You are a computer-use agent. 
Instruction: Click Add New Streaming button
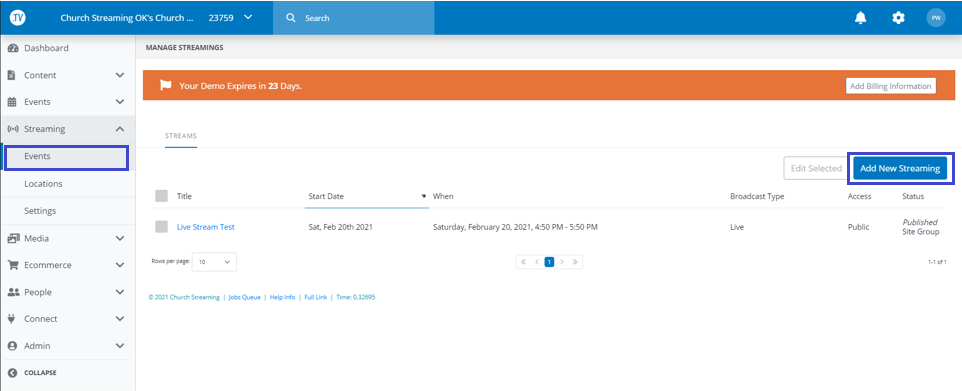[900, 168]
